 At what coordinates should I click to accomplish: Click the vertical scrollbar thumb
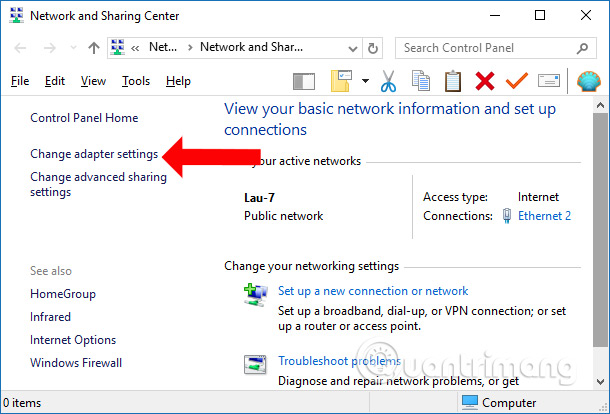pos(600,230)
